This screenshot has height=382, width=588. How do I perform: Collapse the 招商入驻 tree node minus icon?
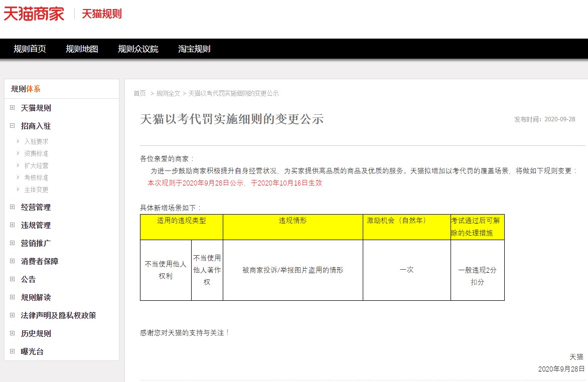13,126
